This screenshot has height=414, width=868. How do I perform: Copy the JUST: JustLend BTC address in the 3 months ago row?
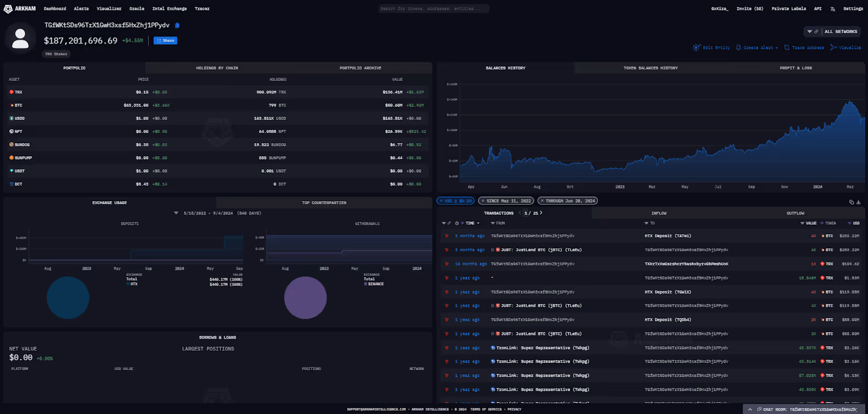(493, 250)
